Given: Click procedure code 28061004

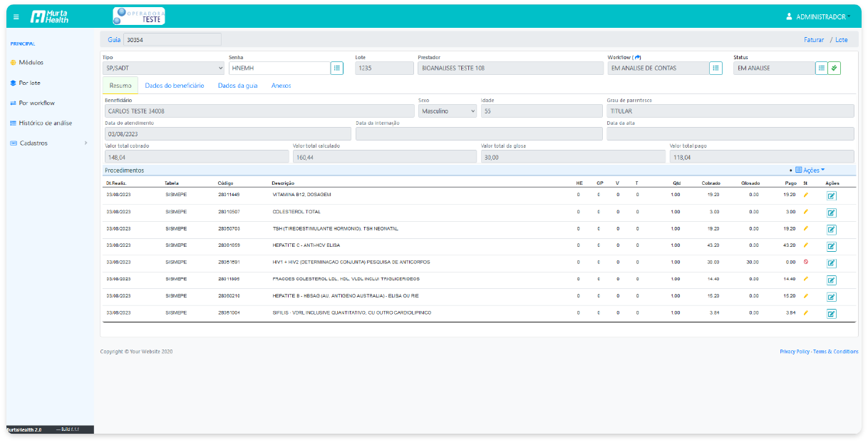Looking at the screenshot, I should pyautogui.click(x=229, y=312).
